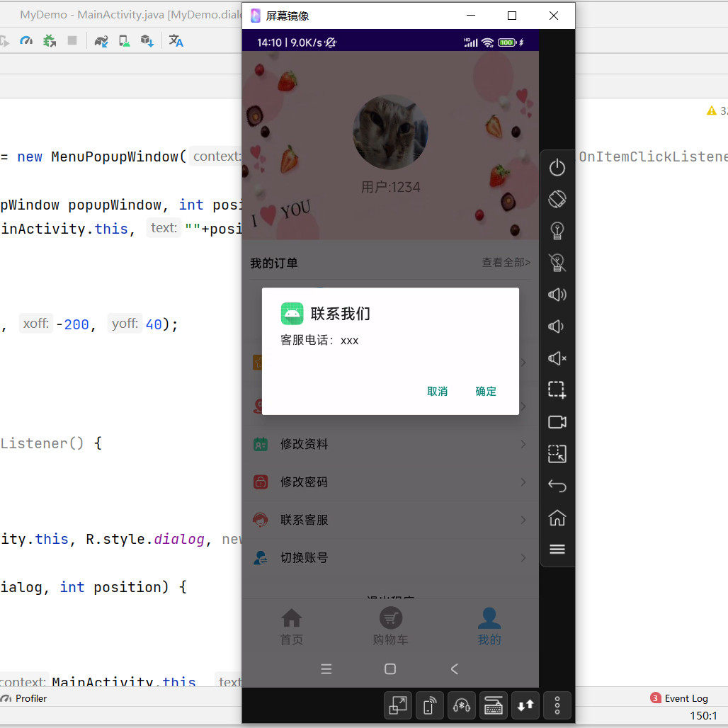Screen dimensions: 728x728
Task: Toggle fullscreen mirroring with the expand icon
Action: tap(397, 705)
